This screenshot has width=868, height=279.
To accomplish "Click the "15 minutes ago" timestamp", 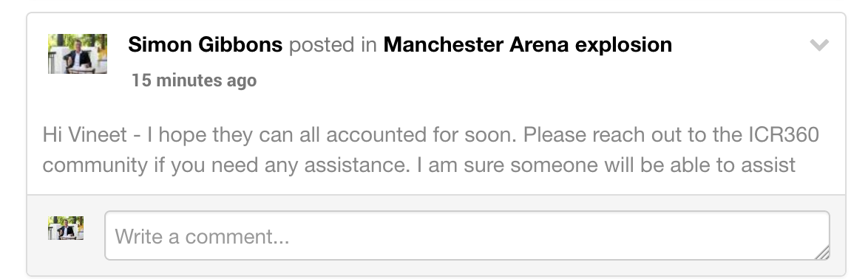I will [194, 80].
